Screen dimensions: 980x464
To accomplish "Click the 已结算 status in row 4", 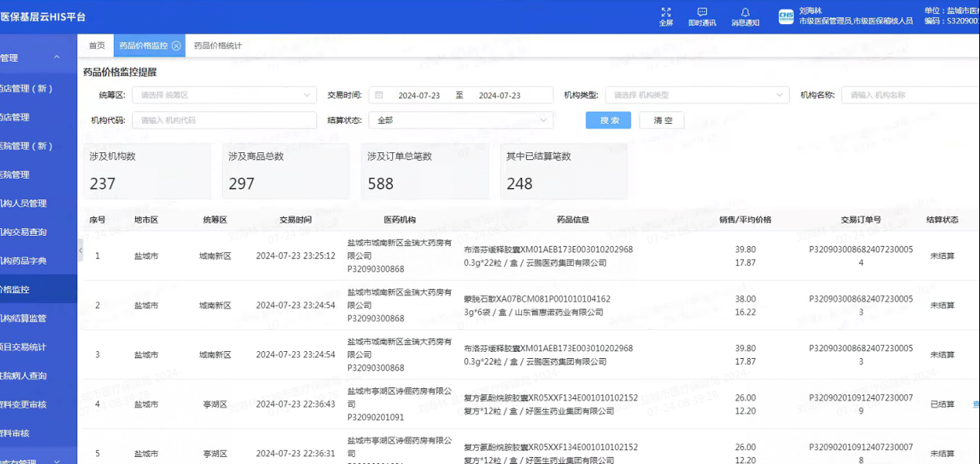I will (942, 404).
